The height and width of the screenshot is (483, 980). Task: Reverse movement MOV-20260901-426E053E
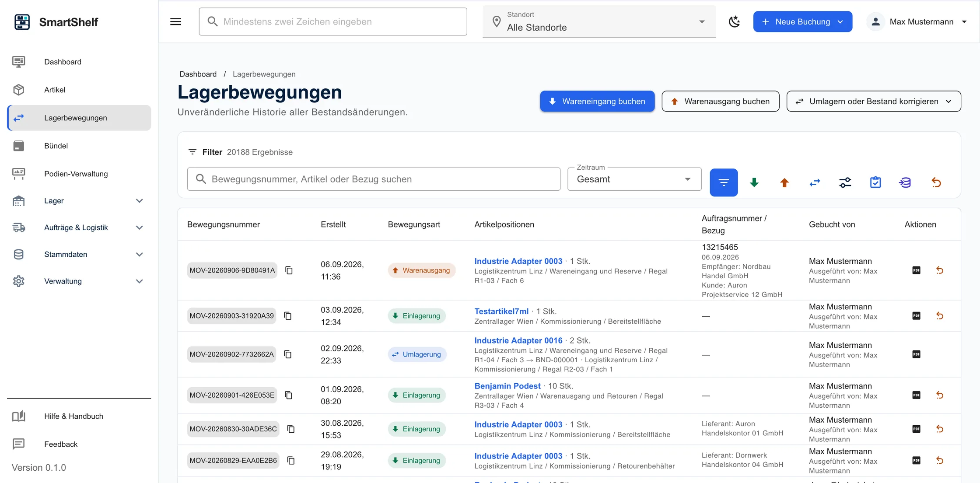pos(940,395)
